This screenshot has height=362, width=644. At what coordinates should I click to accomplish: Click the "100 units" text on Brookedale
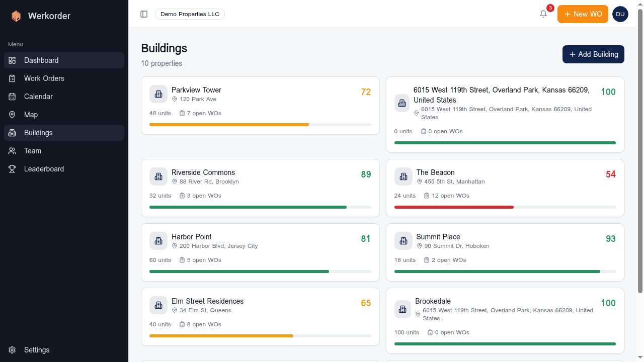[x=407, y=332]
